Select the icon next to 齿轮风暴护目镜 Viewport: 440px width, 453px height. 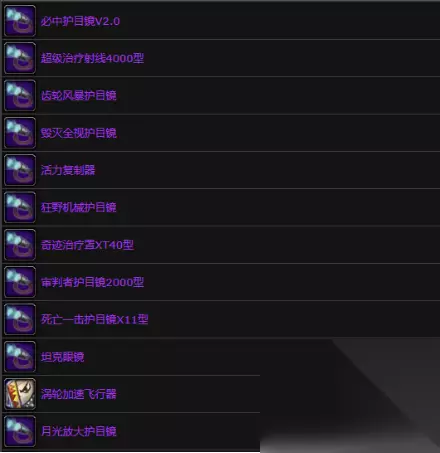coord(20,95)
